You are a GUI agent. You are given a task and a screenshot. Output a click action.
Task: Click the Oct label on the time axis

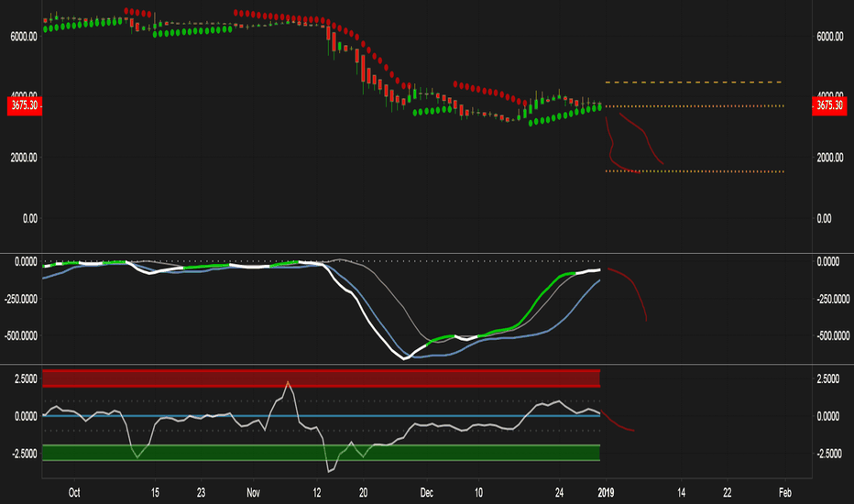click(74, 493)
